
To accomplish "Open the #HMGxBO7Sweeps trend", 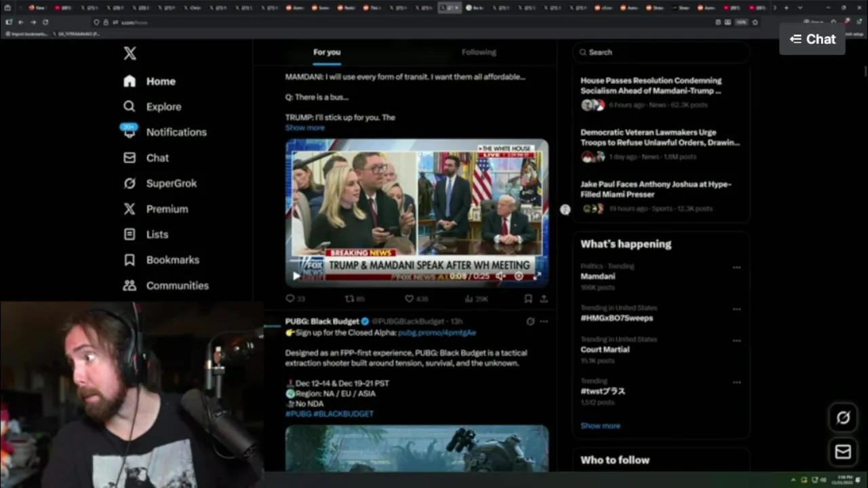I will (x=616, y=318).
